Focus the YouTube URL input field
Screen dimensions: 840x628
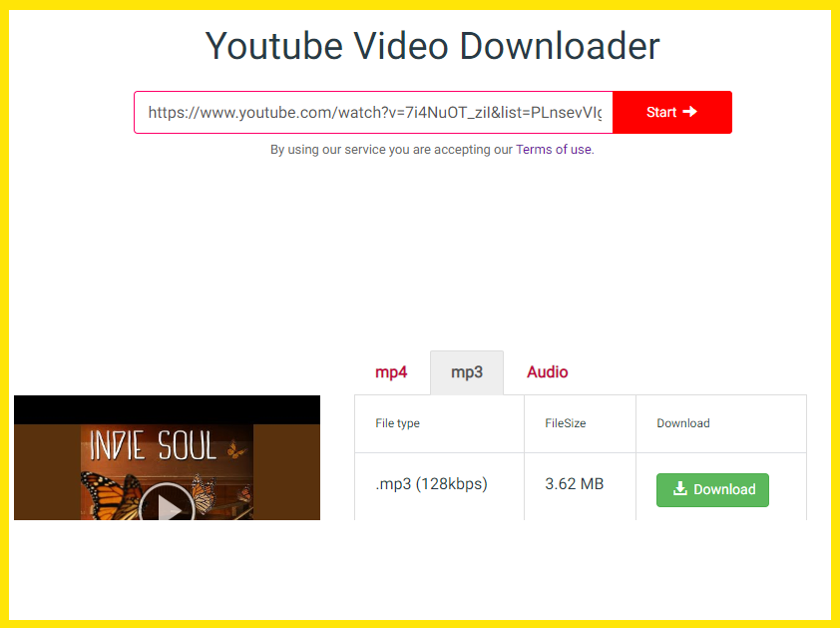click(373, 112)
